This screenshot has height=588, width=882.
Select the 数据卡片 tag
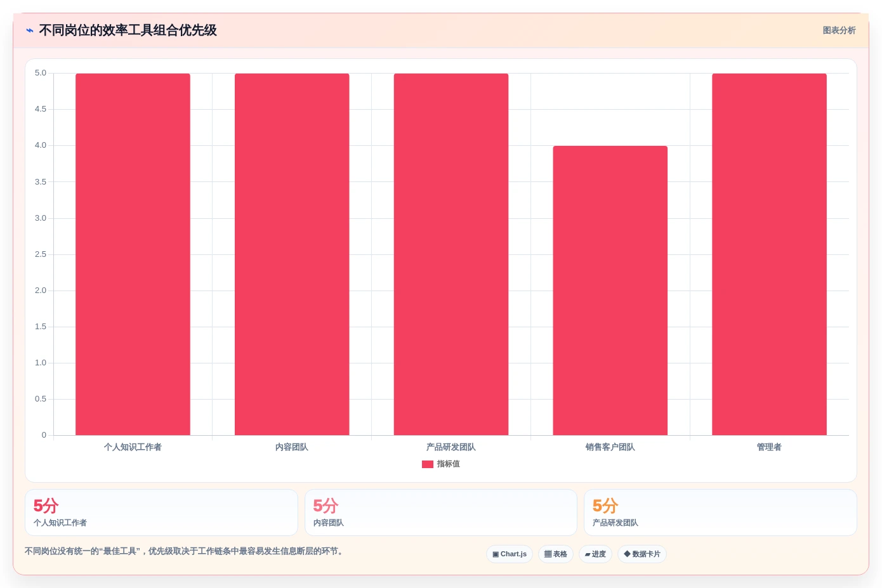(x=642, y=554)
